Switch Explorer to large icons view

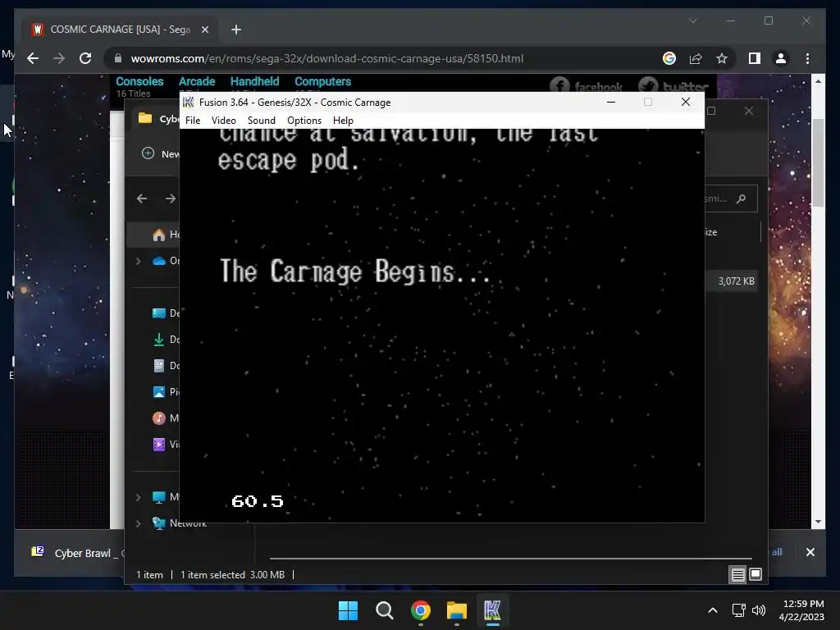tap(756, 575)
